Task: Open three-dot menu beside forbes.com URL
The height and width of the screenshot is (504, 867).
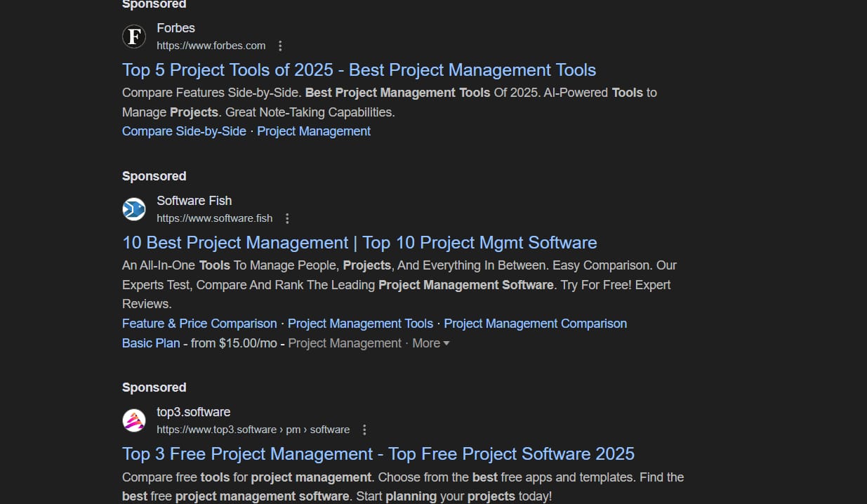Action: [280, 46]
